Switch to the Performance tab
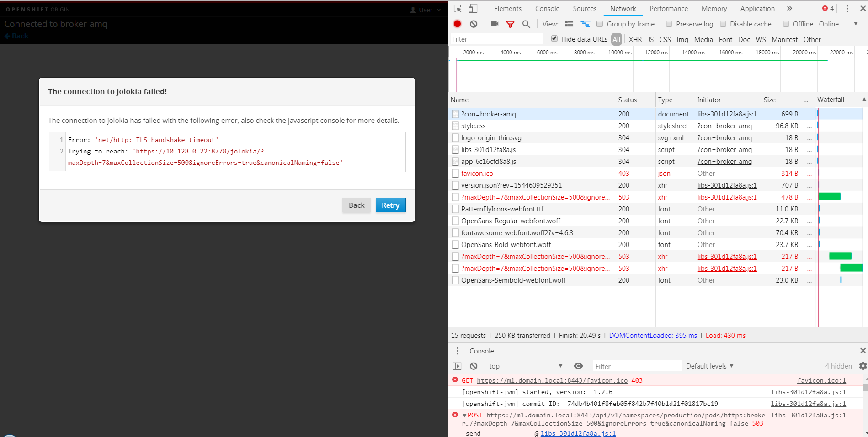868x437 pixels. coord(668,8)
